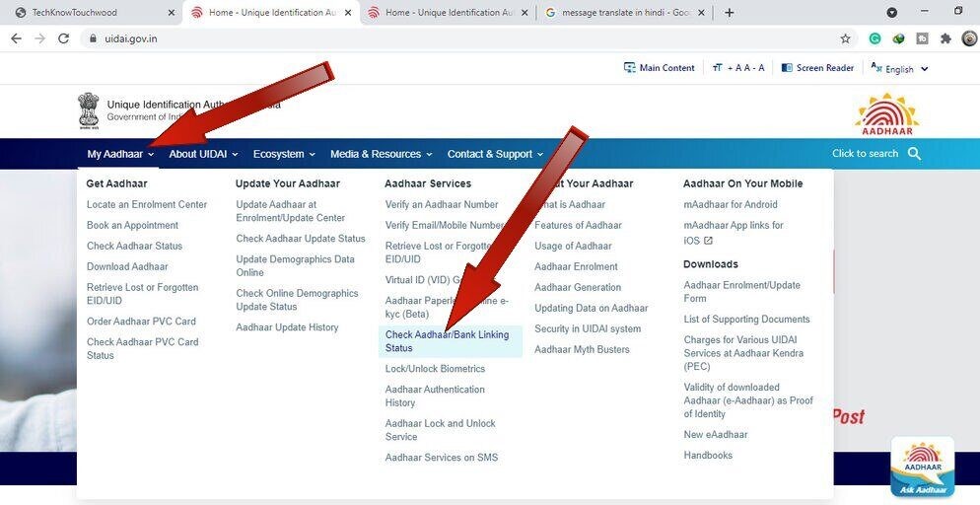This screenshot has width=980, height=505.
Task: Open Aadhaar Generation
Action: 578,287
